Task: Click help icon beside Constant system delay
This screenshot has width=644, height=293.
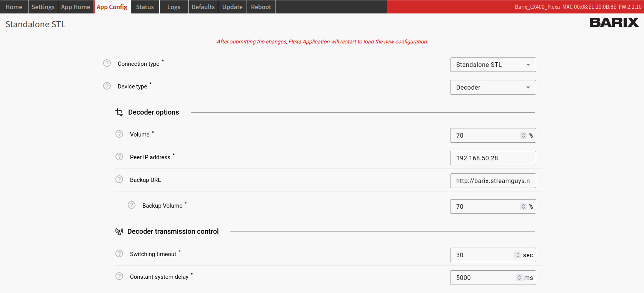Action: tap(119, 276)
